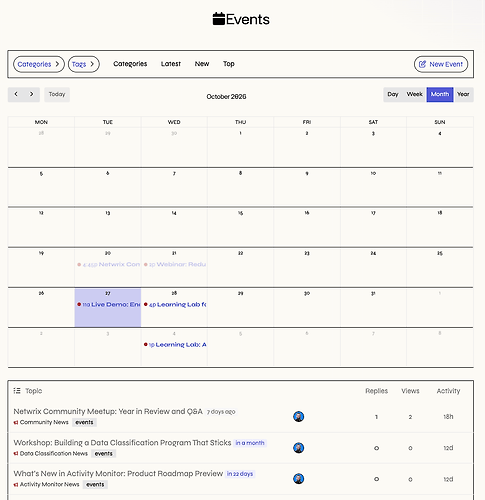Open the 11a Live Demo event on October 27
Image resolution: width=485 pixels, height=500 pixels.
pyautogui.click(x=108, y=304)
